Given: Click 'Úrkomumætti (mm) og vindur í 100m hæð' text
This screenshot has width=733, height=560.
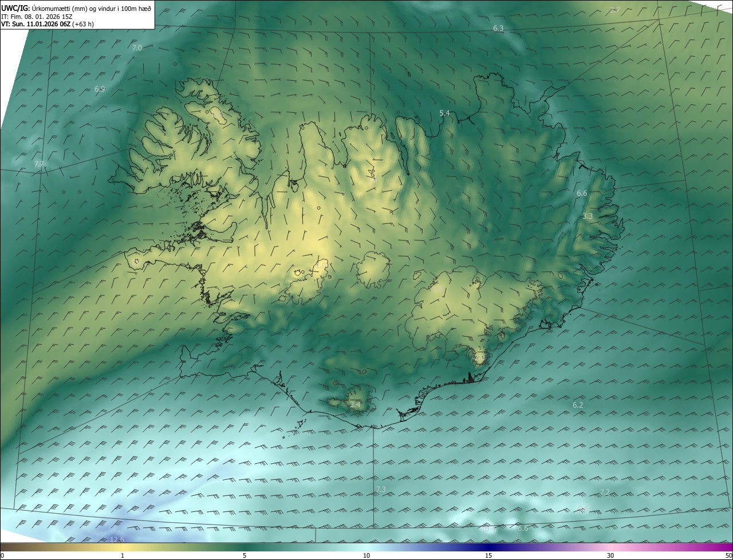Looking at the screenshot, I should coord(92,8).
